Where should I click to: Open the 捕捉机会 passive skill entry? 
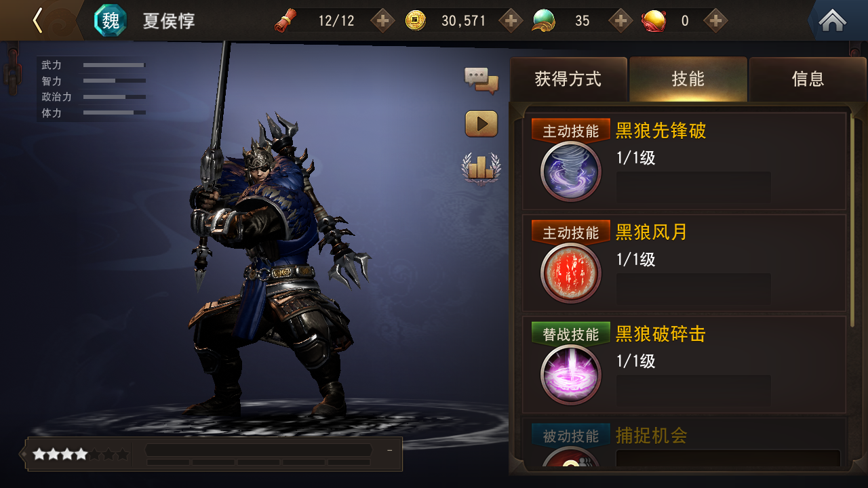click(x=685, y=445)
